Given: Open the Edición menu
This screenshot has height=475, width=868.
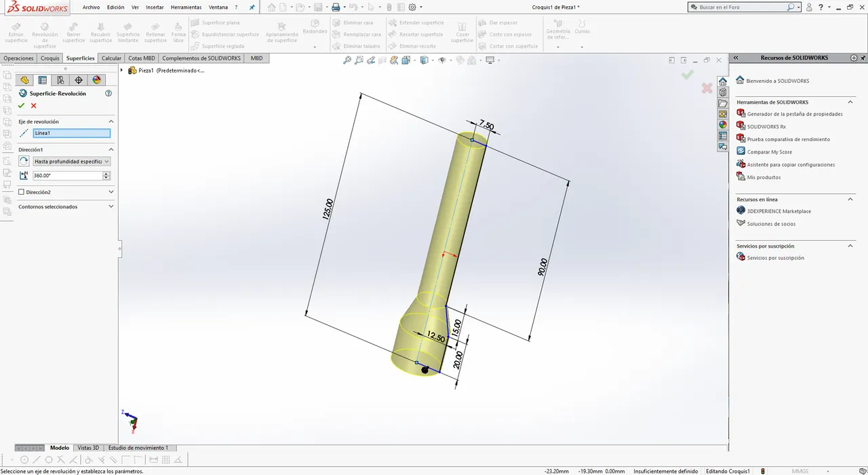Looking at the screenshot, I should coord(115,7).
